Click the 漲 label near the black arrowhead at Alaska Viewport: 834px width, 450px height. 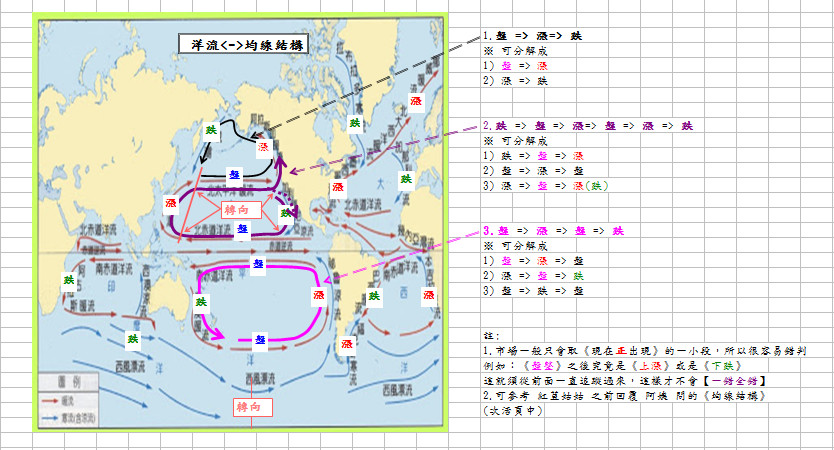pyautogui.click(x=263, y=146)
